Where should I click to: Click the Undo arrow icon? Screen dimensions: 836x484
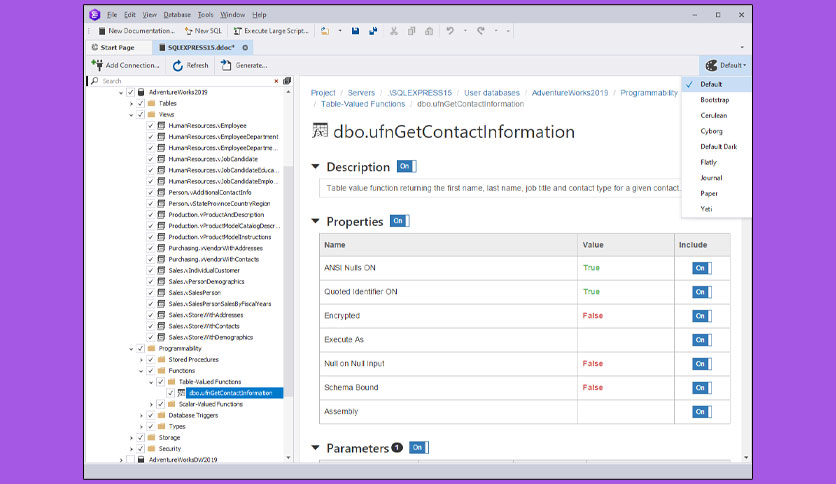(x=450, y=31)
